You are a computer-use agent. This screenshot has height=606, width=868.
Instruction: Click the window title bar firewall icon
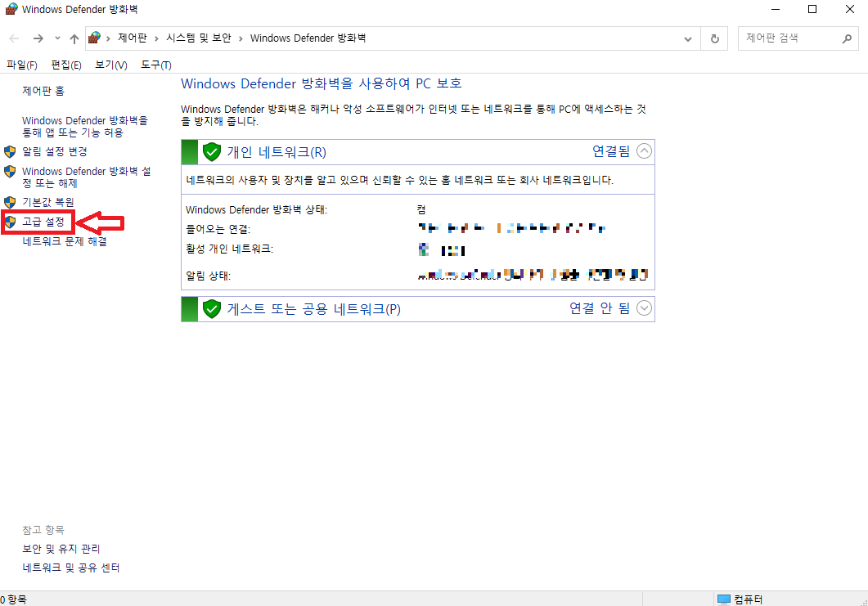[11, 10]
